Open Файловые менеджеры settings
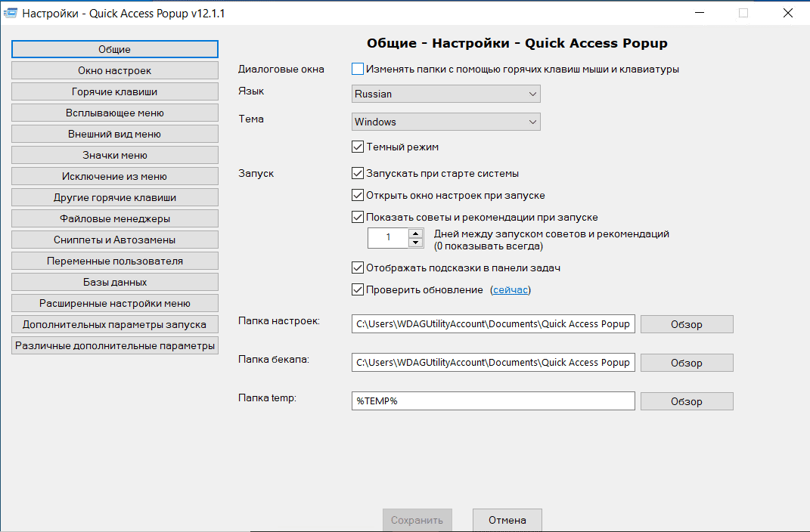This screenshot has width=810, height=532. (115, 218)
